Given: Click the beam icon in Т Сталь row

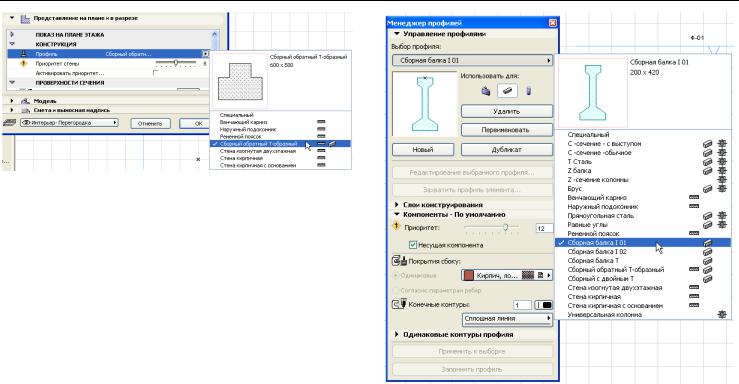Looking at the screenshot, I should pos(707,162).
